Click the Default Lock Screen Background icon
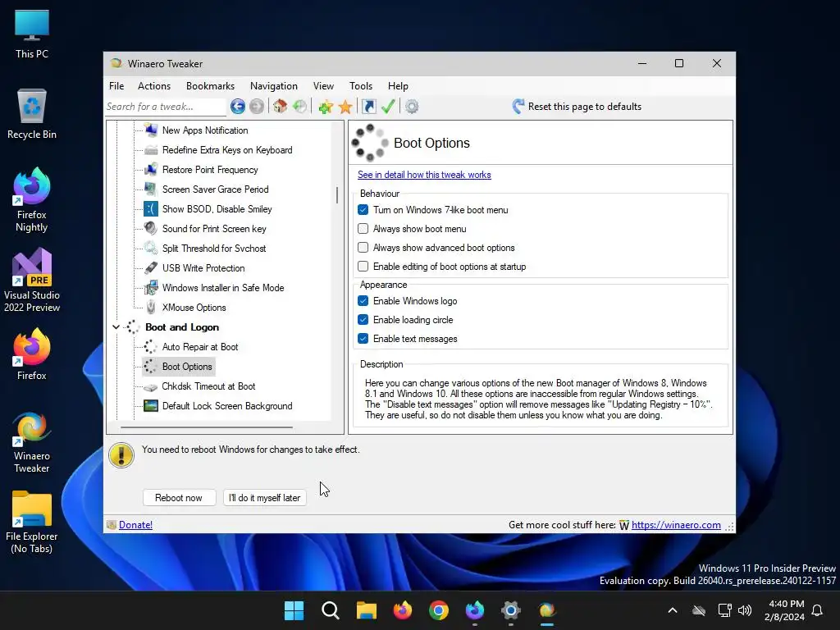 (151, 406)
